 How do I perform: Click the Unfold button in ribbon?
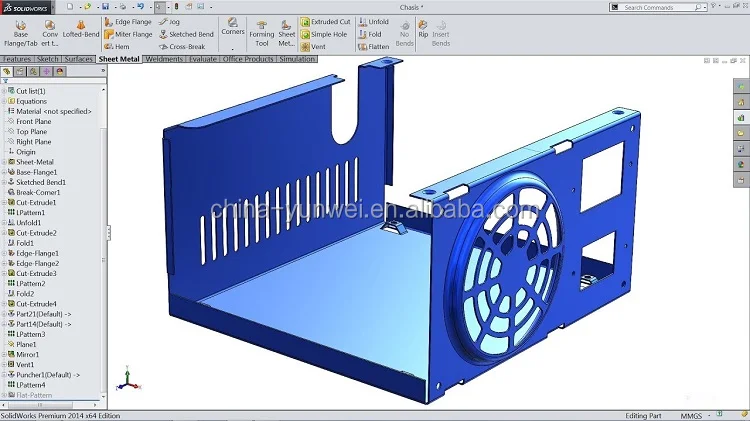tap(373, 21)
